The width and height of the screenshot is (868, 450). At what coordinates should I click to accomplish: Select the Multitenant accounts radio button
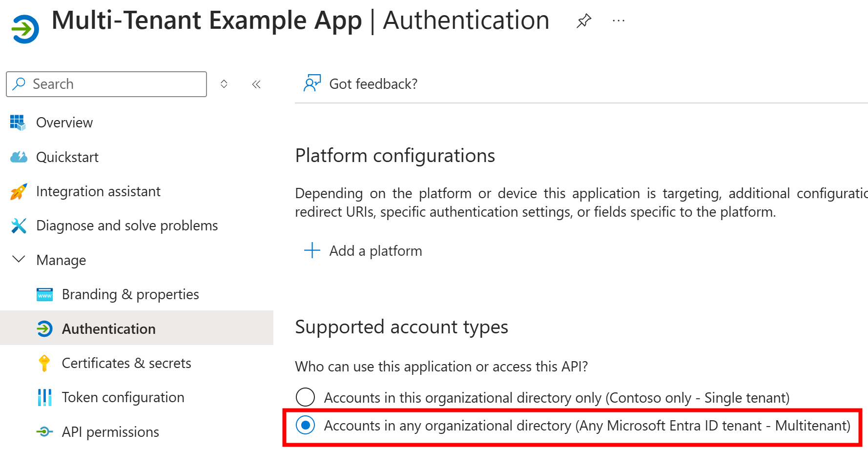tap(306, 425)
